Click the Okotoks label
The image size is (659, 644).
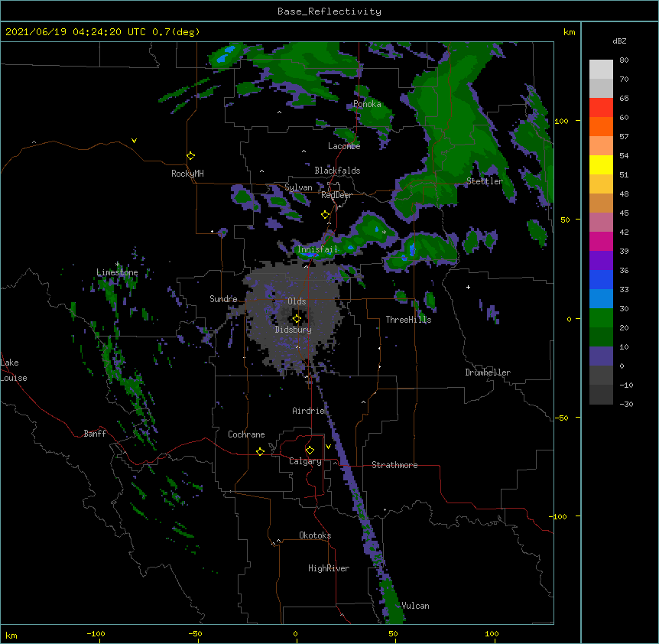tap(315, 535)
